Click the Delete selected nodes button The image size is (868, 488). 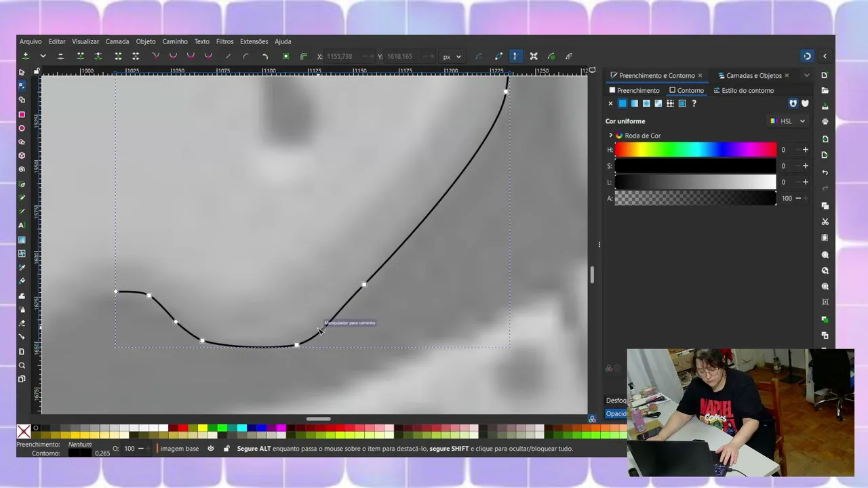pos(60,56)
